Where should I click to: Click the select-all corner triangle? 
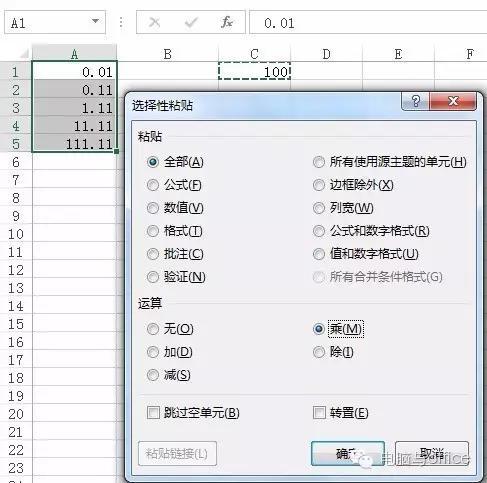(x=24, y=53)
